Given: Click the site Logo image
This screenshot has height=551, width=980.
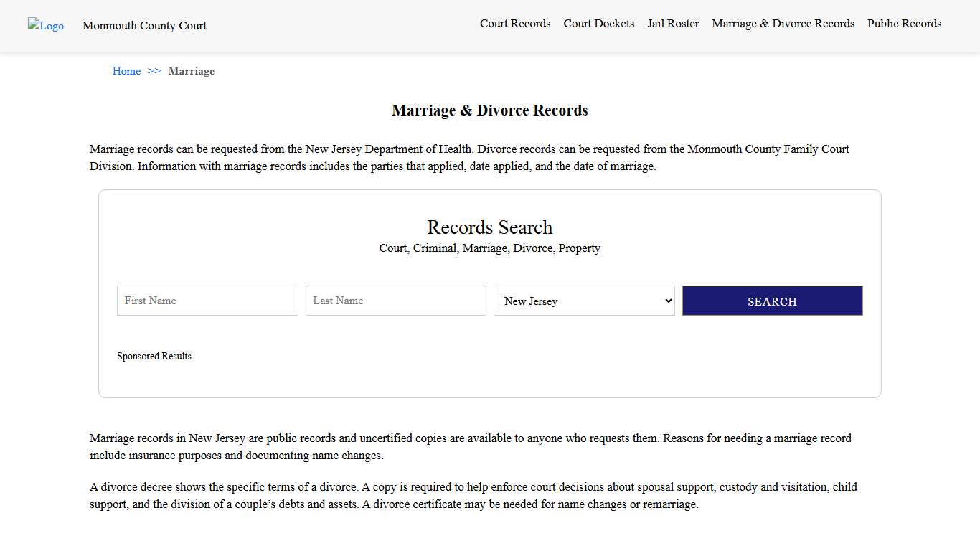Looking at the screenshot, I should tap(45, 26).
